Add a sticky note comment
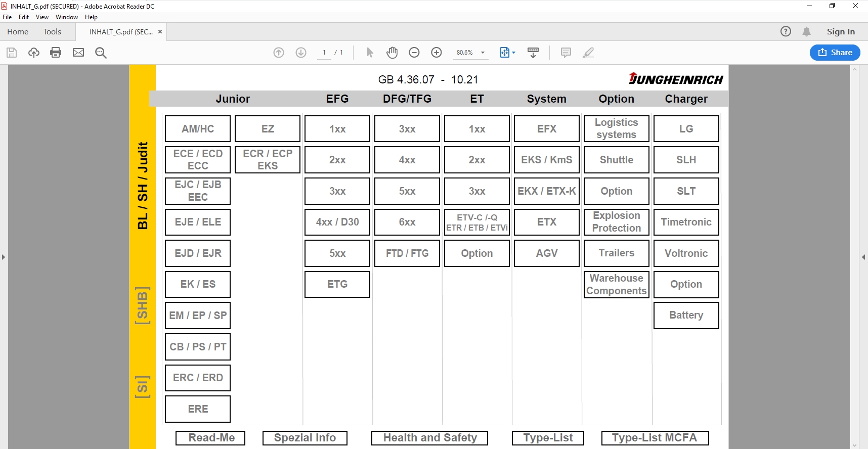The height and width of the screenshot is (449, 868). tap(566, 53)
